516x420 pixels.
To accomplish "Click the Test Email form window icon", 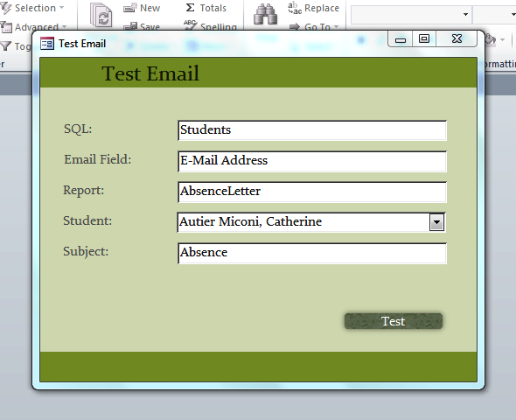I will [x=47, y=44].
